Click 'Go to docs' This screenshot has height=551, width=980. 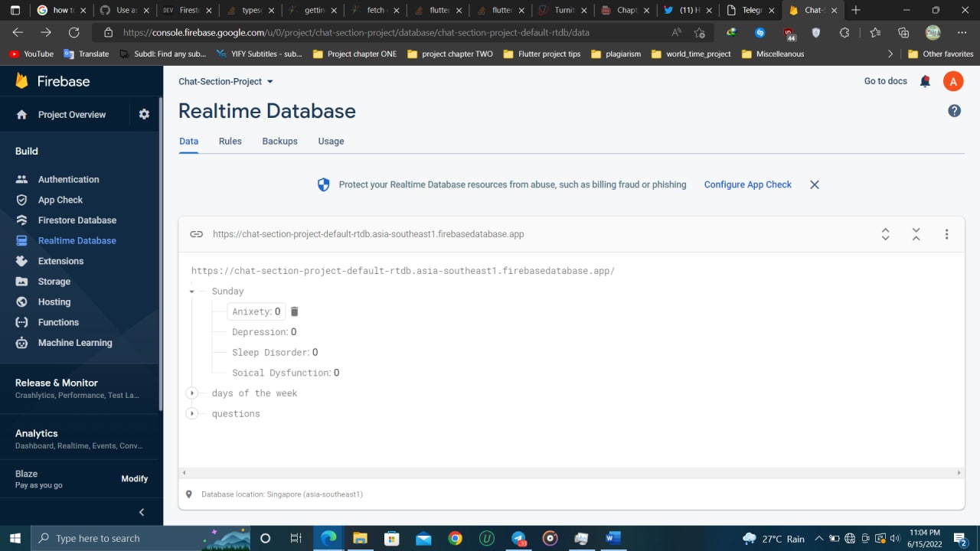pyautogui.click(x=885, y=80)
